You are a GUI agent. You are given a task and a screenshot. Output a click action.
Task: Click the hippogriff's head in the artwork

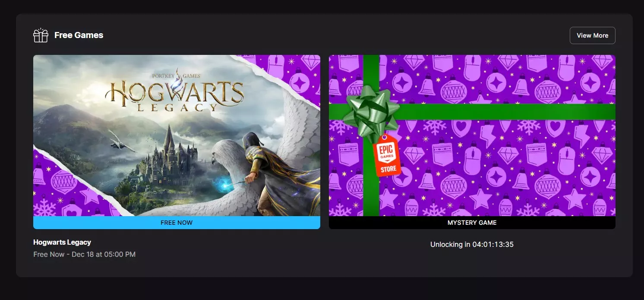tap(224, 153)
